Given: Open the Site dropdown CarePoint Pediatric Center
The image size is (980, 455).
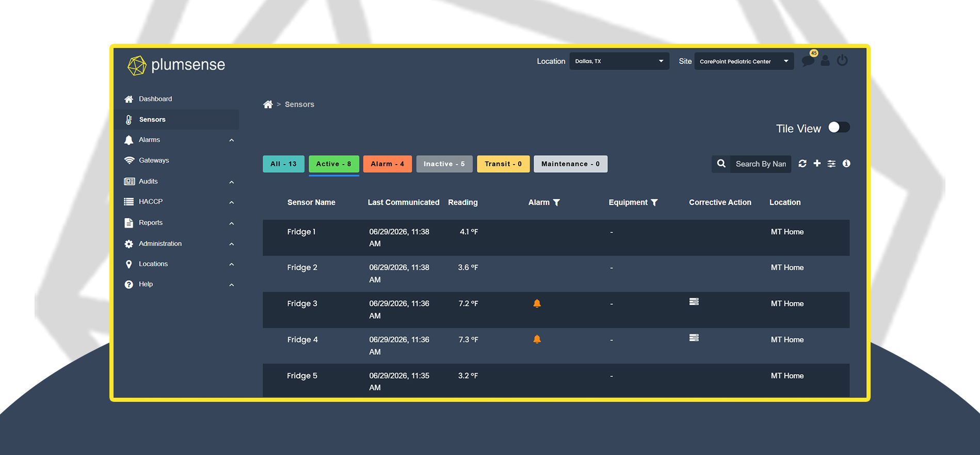Looking at the screenshot, I should pyautogui.click(x=744, y=61).
